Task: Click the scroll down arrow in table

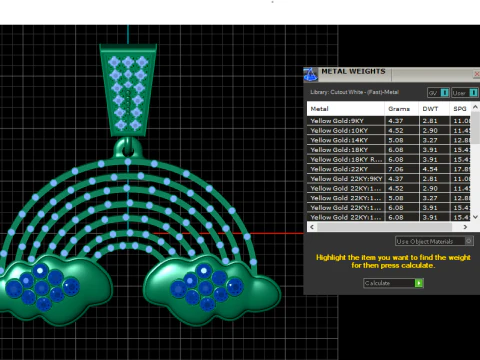Action: click(x=475, y=217)
